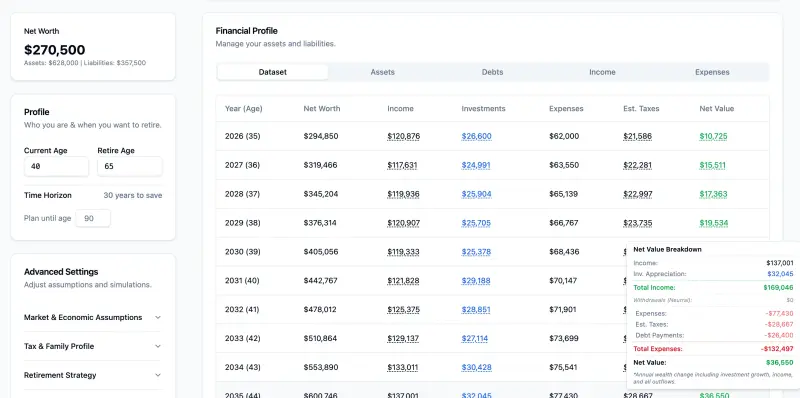The width and height of the screenshot is (800, 398).
Task: Click income figure $120,876 for 2026
Action: pyautogui.click(x=404, y=136)
